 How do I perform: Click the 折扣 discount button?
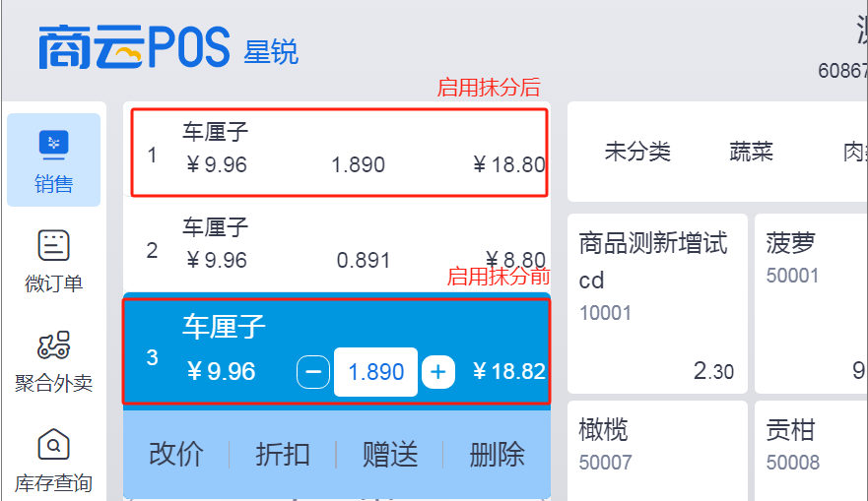(x=283, y=455)
